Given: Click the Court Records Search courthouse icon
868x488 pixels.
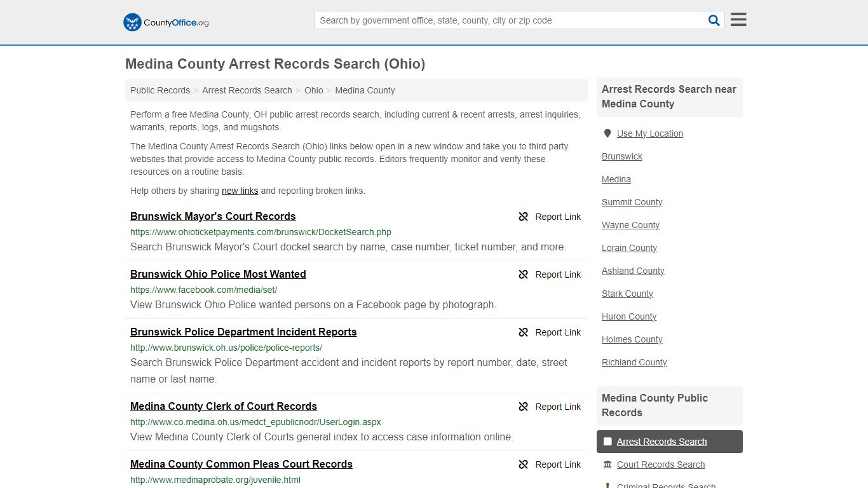Looking at the screenshot, I should pyautogui.click(x=607, y=464).
